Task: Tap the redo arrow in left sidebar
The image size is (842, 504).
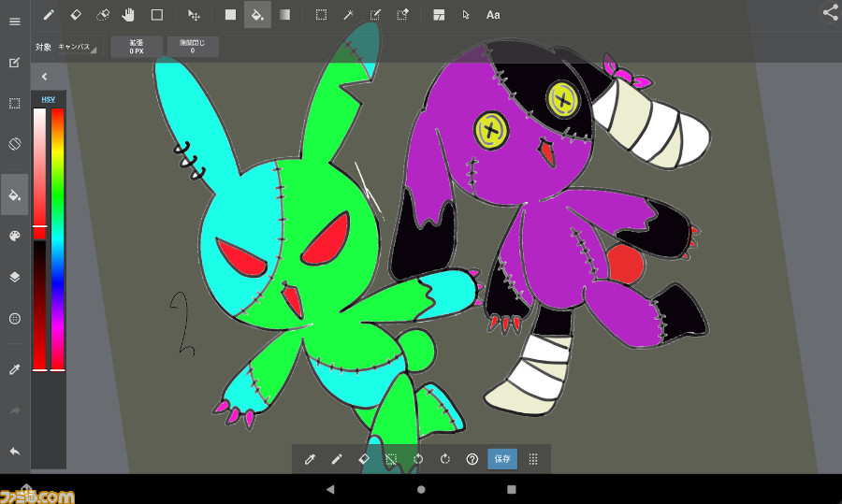Action: point(14,410)
